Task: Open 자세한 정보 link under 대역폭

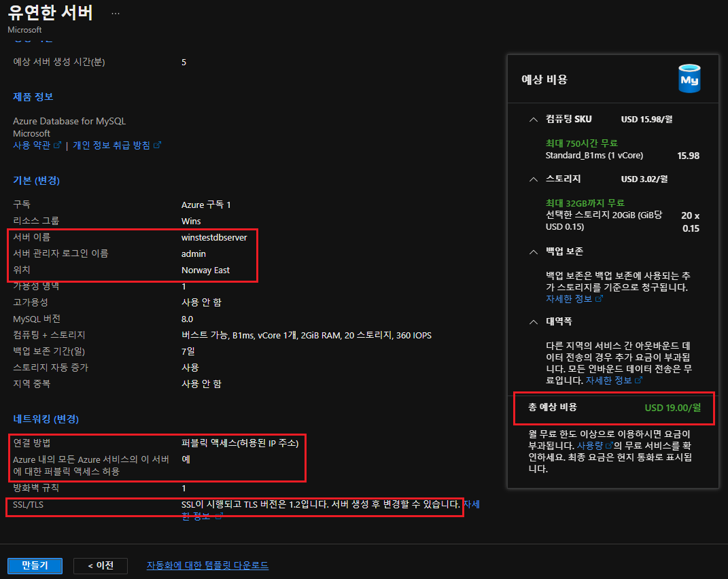Action: point(608,381)
